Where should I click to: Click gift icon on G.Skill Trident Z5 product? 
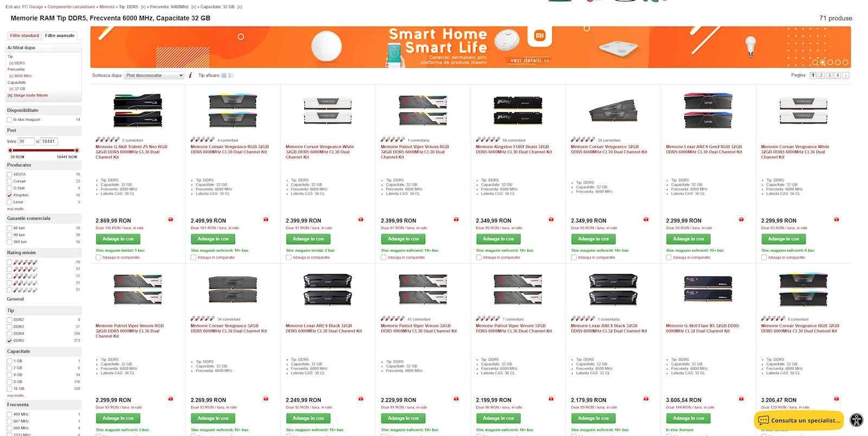click(170, 220)
